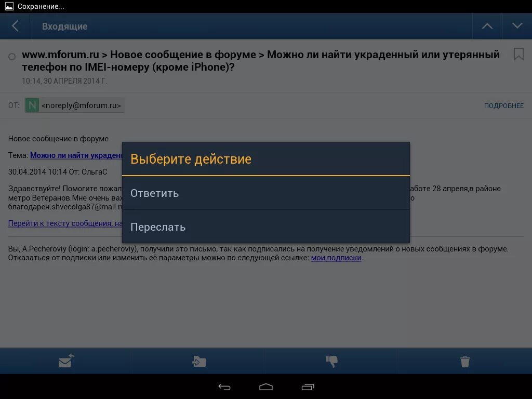532x399 pixels.
Task: Choose Ответить in the action dialog
Action: click(266, 193)
